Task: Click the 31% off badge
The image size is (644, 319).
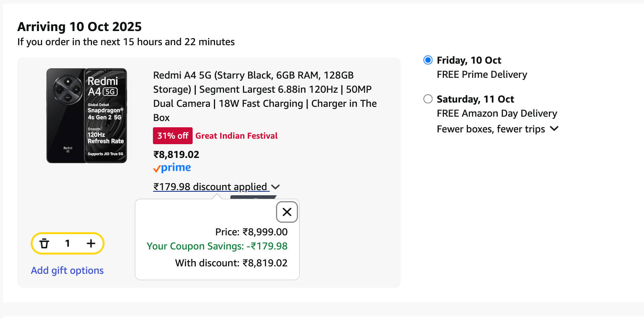Action: click(x=173, y=136)
